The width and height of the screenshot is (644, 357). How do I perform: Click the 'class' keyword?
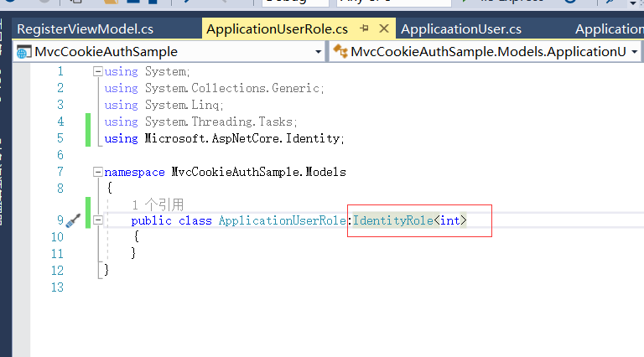coord(195,220)
